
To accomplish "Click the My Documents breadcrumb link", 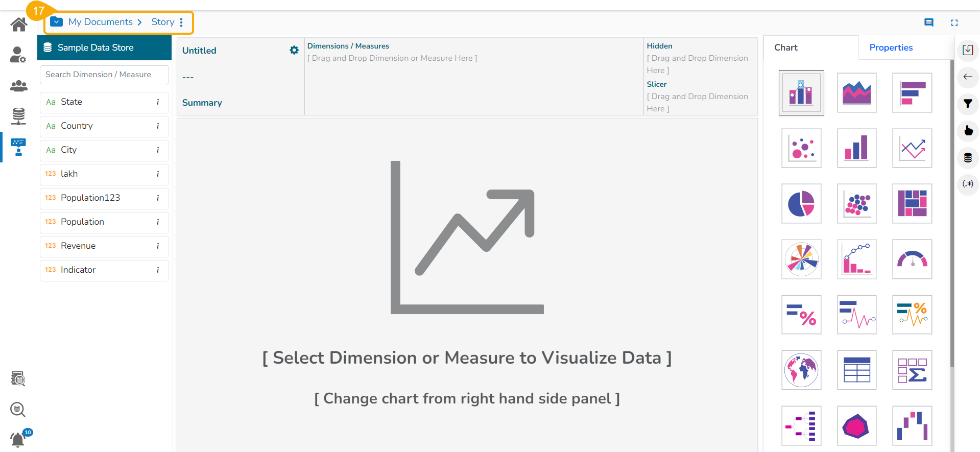I will tap(101, 22).
